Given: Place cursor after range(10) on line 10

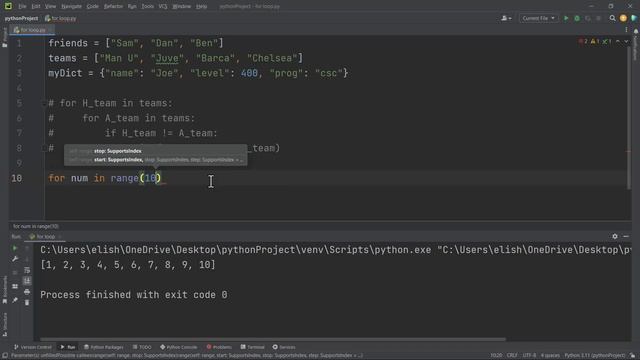Looking at the screenshot, I should pos(162,178).
